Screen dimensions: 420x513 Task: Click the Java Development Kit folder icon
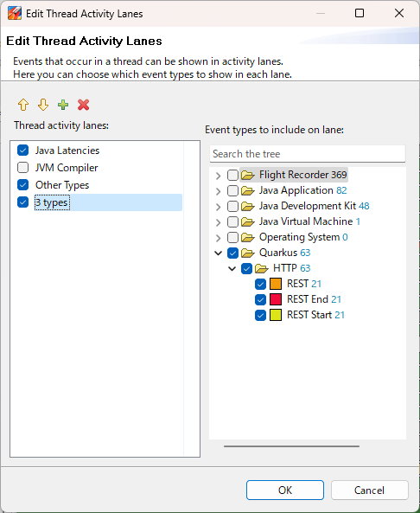pos(248,206)
